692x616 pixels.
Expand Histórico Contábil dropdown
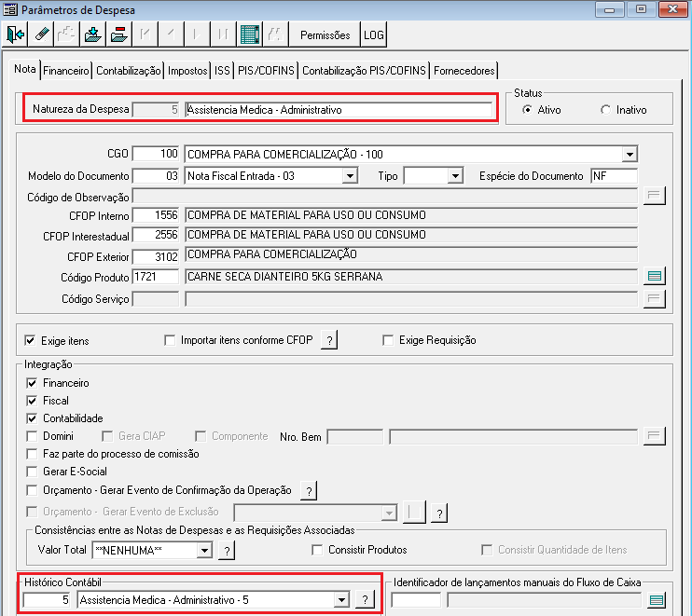point(341,599)
